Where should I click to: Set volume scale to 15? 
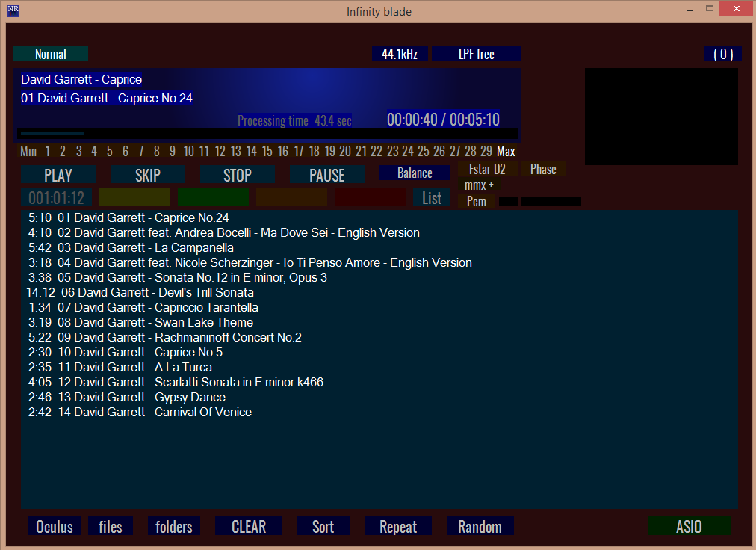click(267, 152)
